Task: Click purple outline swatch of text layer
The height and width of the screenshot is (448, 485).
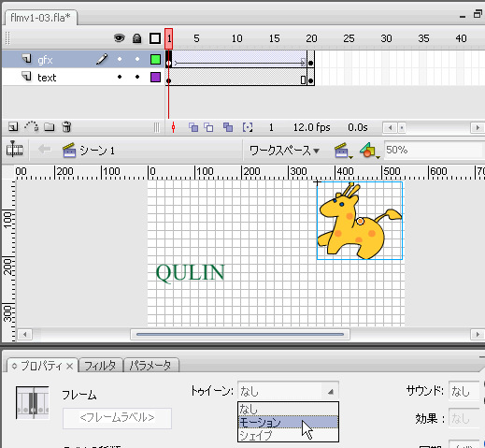Action: [155, 77]
